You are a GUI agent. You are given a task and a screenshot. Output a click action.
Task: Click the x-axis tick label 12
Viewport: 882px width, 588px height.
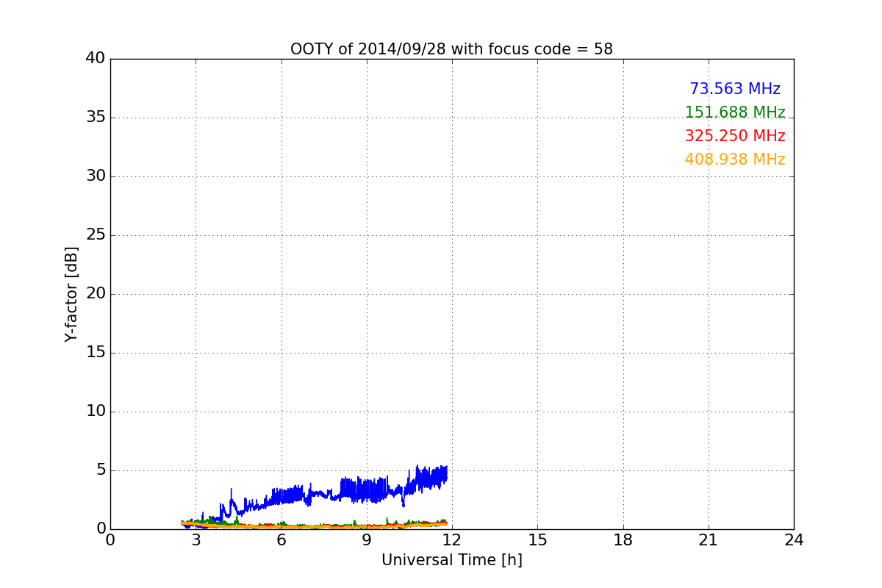pos(452,540)
